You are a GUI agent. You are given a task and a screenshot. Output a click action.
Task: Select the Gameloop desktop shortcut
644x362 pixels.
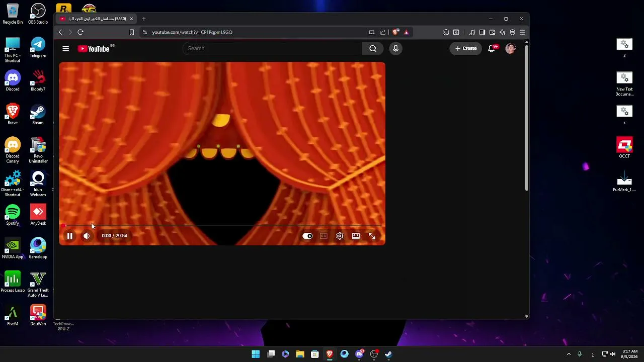pyautogui.click(x=38, y=249)
